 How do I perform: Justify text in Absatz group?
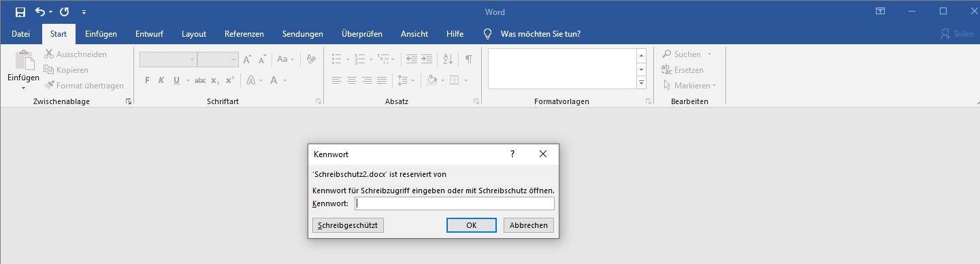click(382, 80)
